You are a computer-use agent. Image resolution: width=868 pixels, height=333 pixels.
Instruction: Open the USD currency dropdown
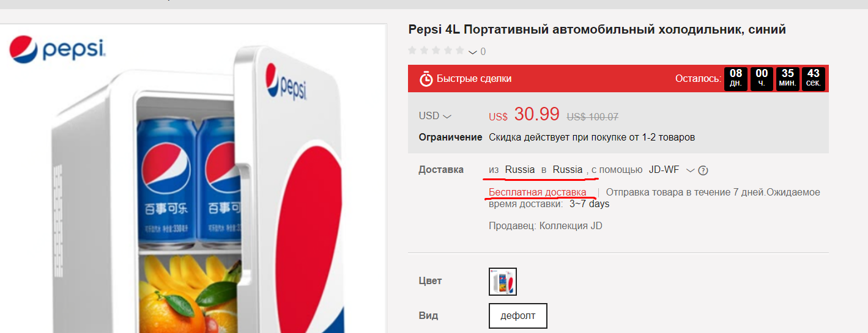[435, 116]
